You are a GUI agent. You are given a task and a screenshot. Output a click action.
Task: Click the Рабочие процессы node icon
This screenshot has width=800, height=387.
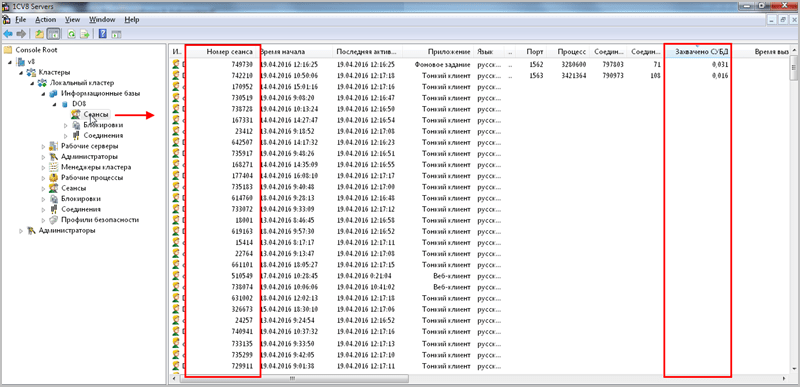pyautogui.click(x=54, y=178)
